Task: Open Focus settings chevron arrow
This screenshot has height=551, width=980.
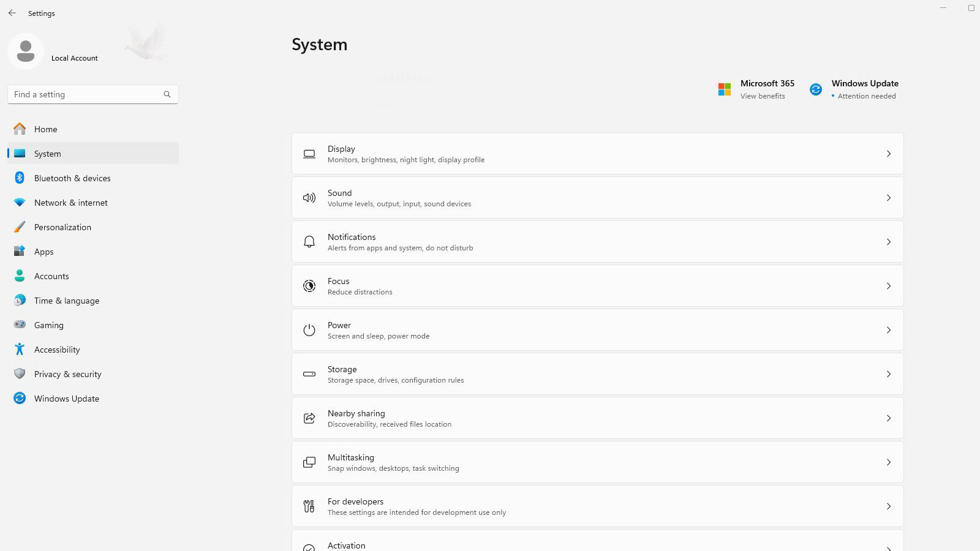Action: [x=889, y=286]
